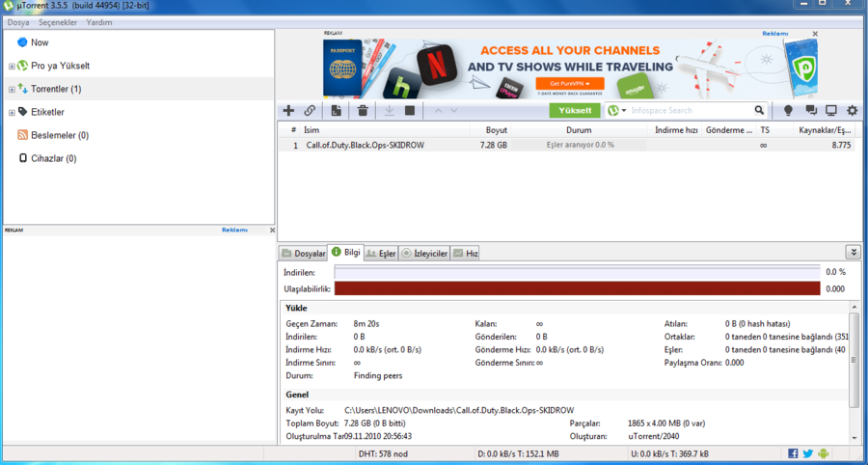868x465 pixels.
Task: Click the 7.28 GB size cell
Action: click(x=494, y=145)
